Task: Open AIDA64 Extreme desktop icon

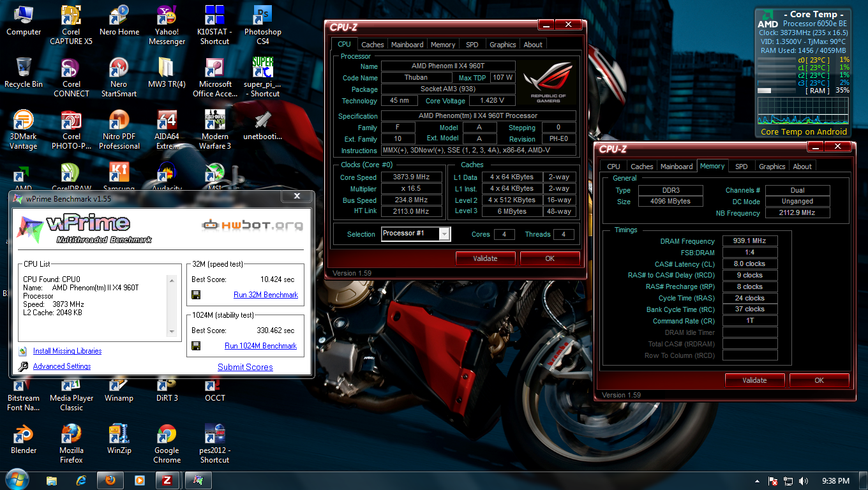Action: 167,130
